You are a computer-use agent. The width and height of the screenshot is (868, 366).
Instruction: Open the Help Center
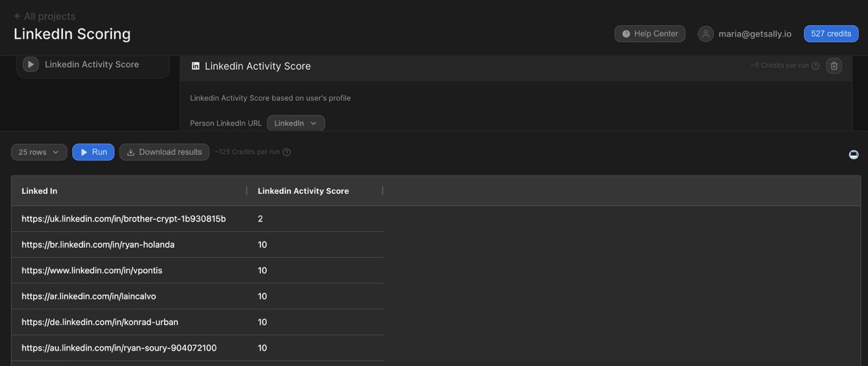650,34
